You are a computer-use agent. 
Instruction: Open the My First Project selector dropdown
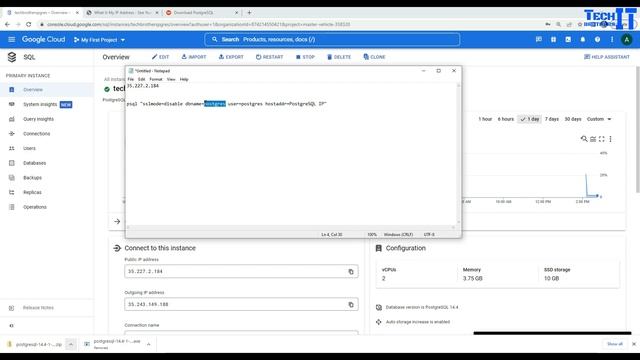[x=100, y=40]
